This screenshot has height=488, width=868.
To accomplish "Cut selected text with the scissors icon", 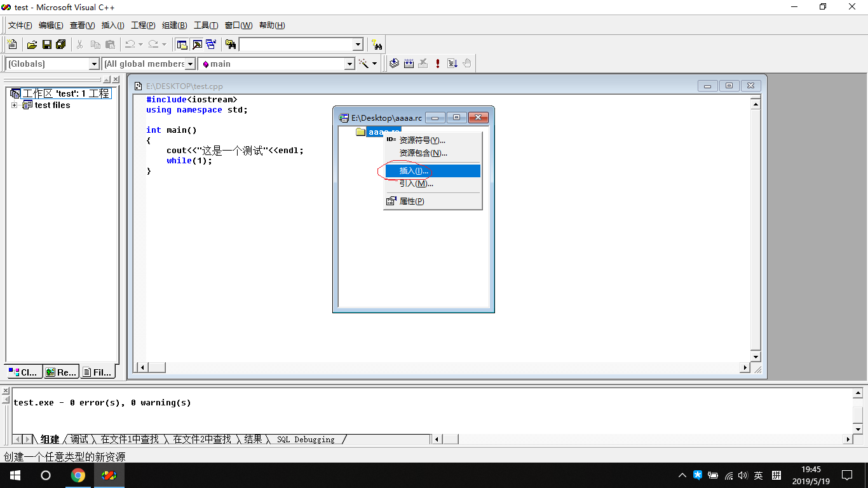I will [79, 44].
